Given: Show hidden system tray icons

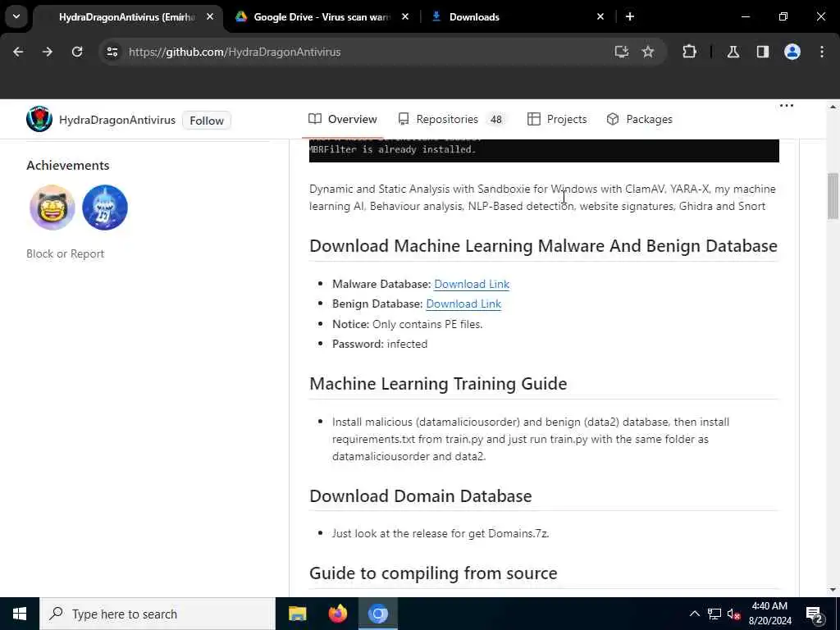Looking at the screenshot, I should tap(694, 614).
